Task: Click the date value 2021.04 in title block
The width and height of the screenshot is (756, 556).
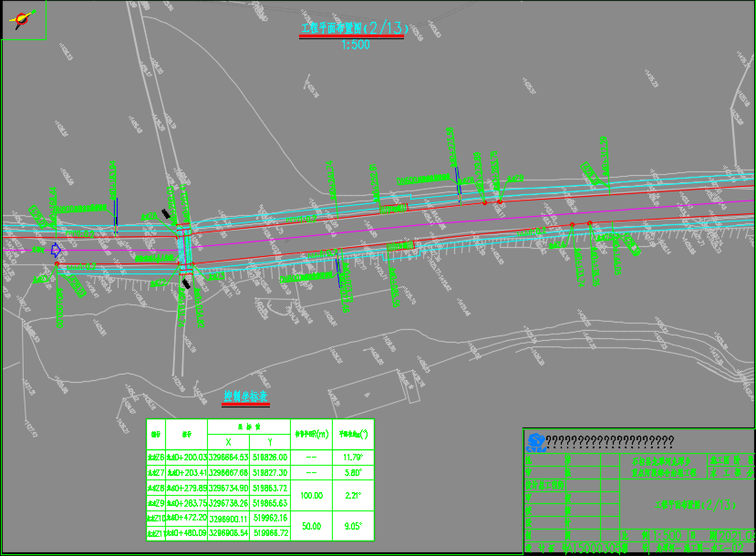Action: click(737, 535)
